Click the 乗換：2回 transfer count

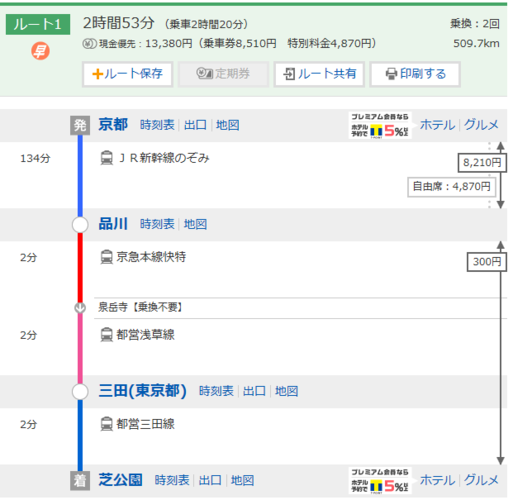pyautogui.click(x=475, y=24)
